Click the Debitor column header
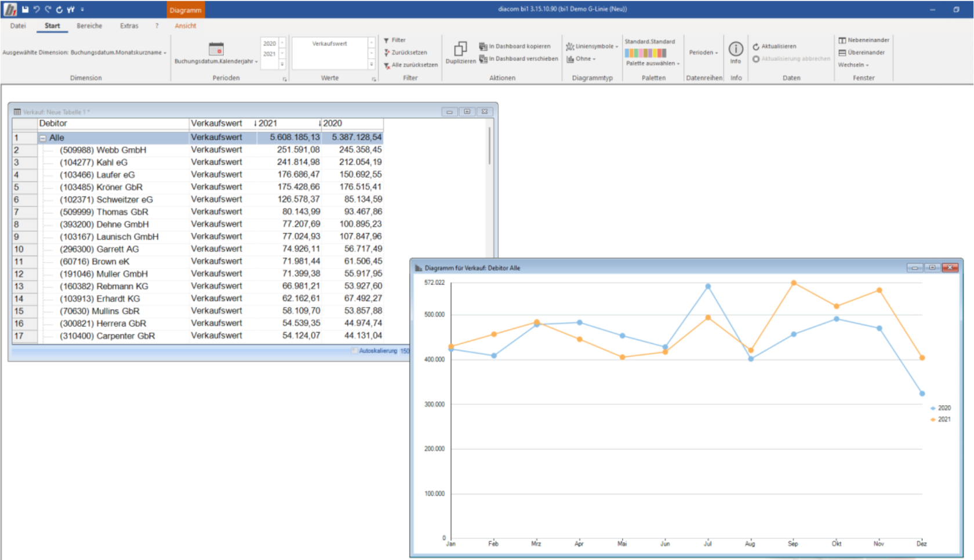Screen dimensions: 974x560 click(x=113, y=123)
